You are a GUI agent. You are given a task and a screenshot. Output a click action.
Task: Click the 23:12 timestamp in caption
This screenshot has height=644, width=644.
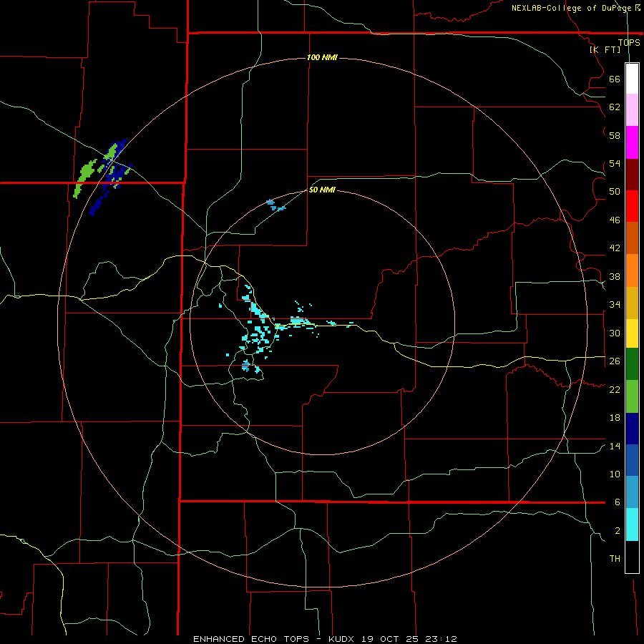(x=441, y=639)
